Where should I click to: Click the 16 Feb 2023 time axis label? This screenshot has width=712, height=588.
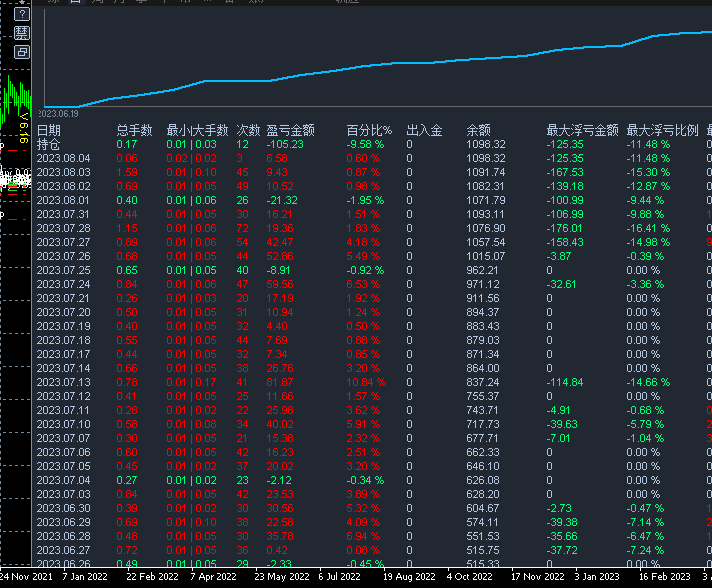(664, 577)
